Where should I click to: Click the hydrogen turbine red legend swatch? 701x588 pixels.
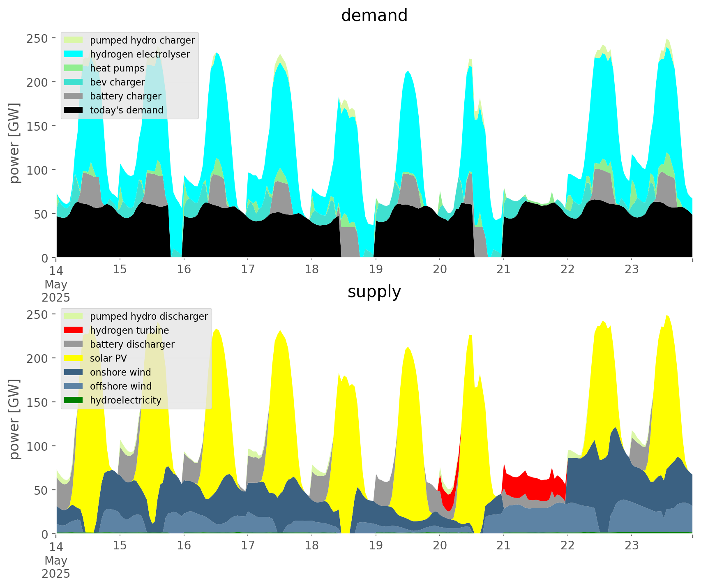coord(74,330)
